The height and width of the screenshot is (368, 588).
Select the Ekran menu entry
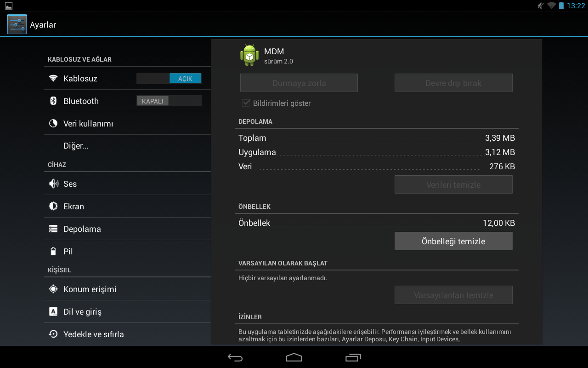pyautogui.click(x=127, y=206)
